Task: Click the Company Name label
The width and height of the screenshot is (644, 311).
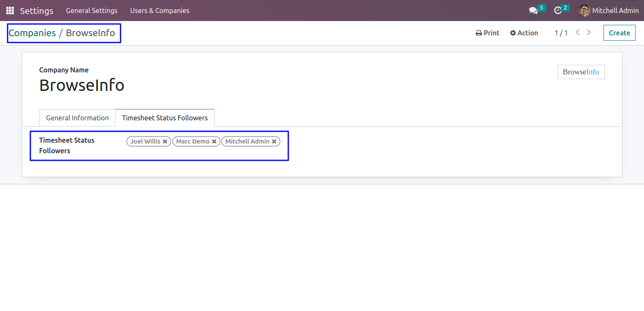Action: pos(64,70)
